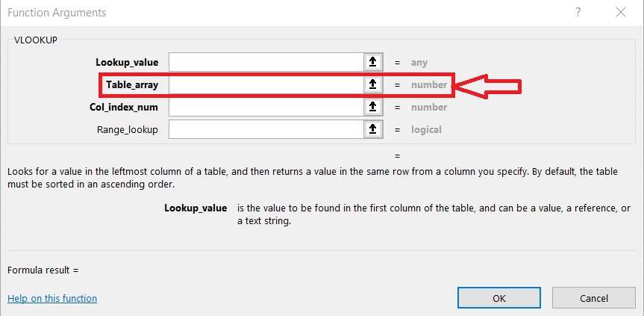The image size is (644, 316).
Task: Click the Formula result text
Action: click(x=43, y=270)
